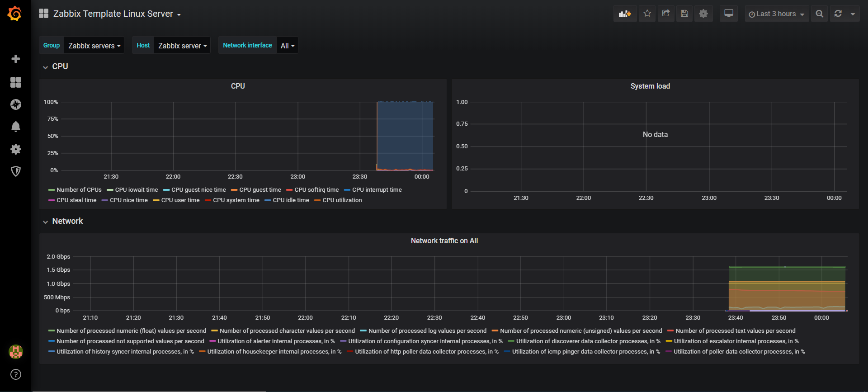This screenshot has height=392, width=868.
Task: Toggle Number of CPUs legend series
Action: tap(79, 189)
